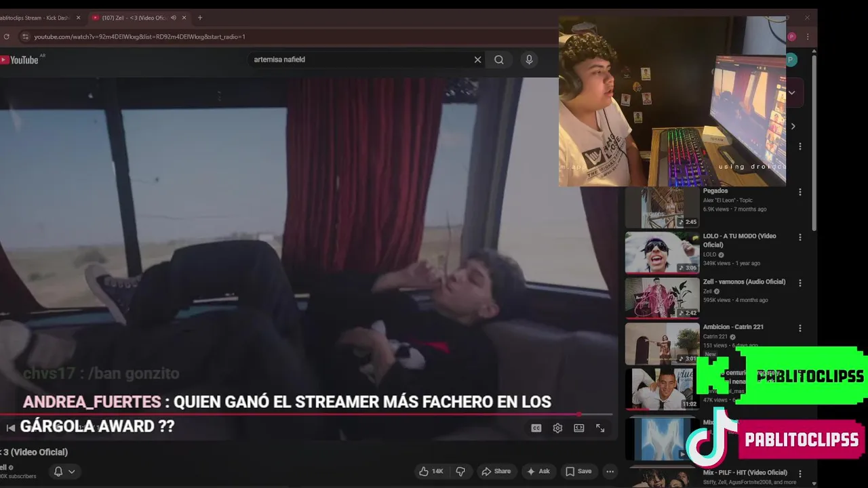Share the video
The width and height of the screenshot is (868, 488).
pyautogui.click(x=496, y=471)
